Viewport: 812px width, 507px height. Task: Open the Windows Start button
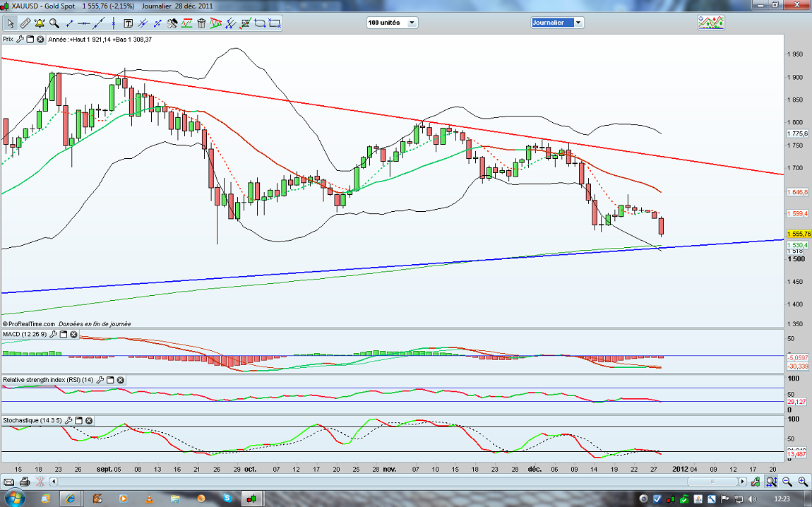pos(14,499)
